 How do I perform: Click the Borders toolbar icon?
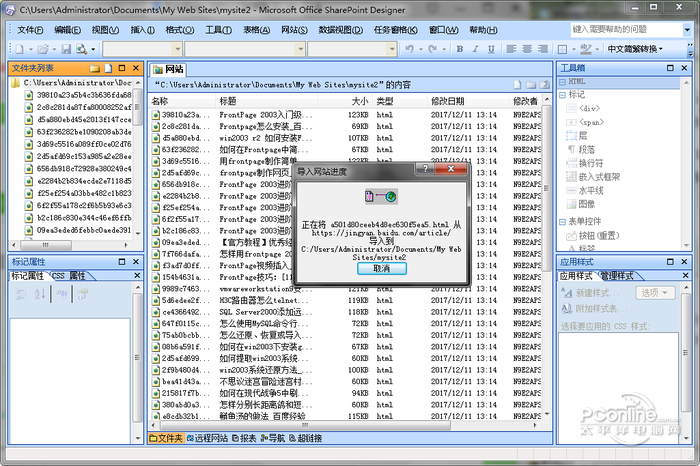(562, 49)
